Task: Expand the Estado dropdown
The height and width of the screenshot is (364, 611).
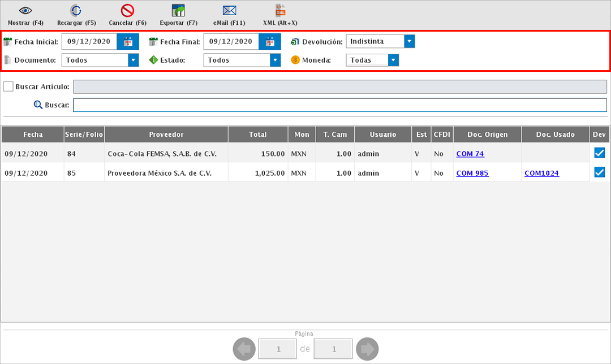Action: pyautogui.click(x=276, y=60)
